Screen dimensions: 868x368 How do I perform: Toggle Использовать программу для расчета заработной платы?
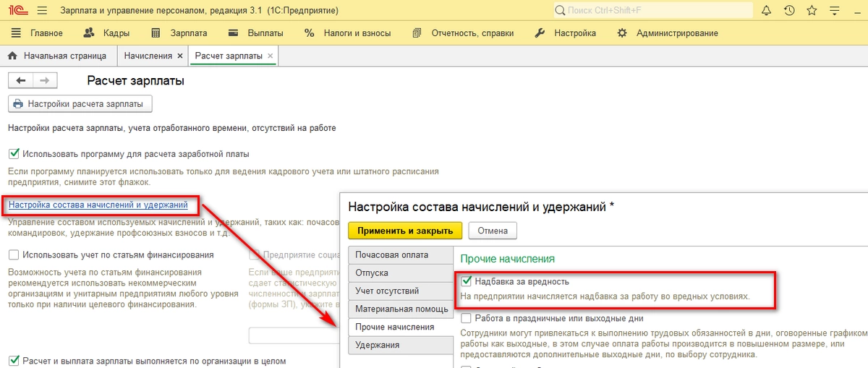pos(14,154)
